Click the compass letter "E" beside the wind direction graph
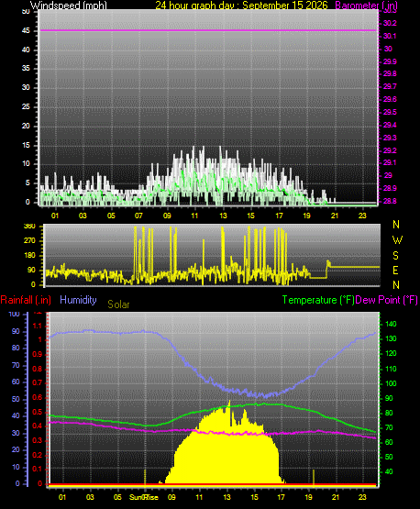Viewport: 420px width, 509px height. [x=395, y=270]
